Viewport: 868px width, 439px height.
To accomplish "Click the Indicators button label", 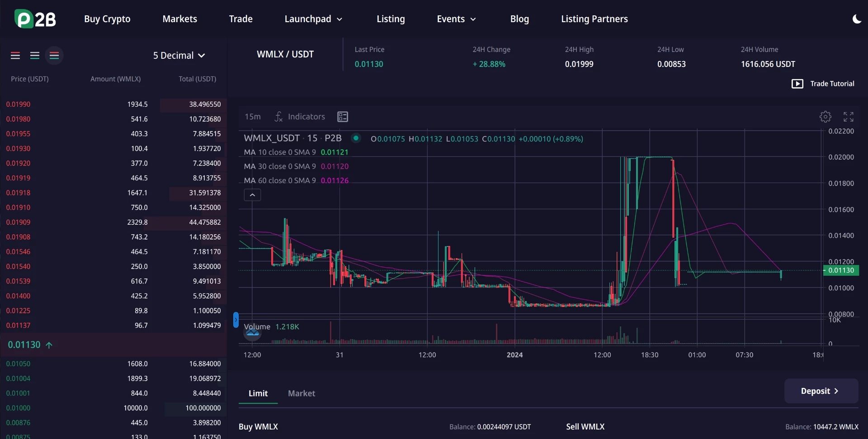I will [x=307, y=117].
